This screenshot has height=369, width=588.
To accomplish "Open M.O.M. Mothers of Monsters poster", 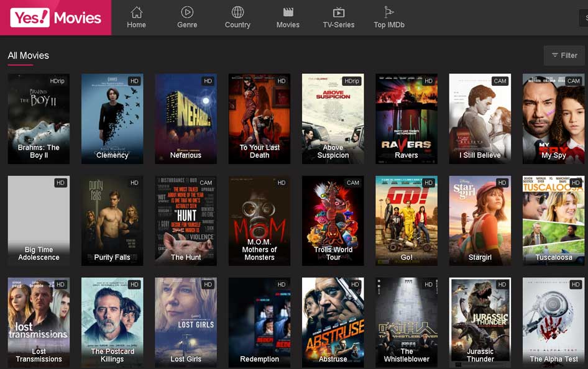I will tap(259, 221).
